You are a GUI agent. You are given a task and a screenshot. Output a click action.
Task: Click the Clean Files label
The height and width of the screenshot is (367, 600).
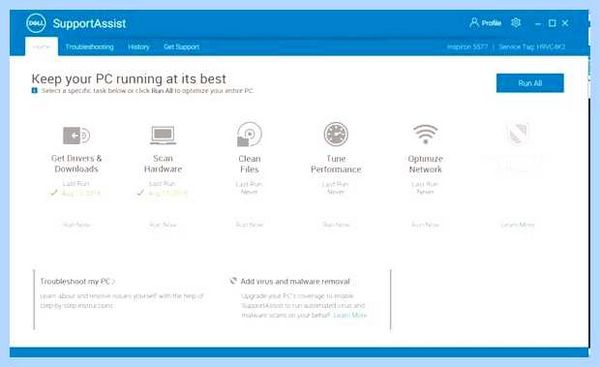[x=249, y=164]
